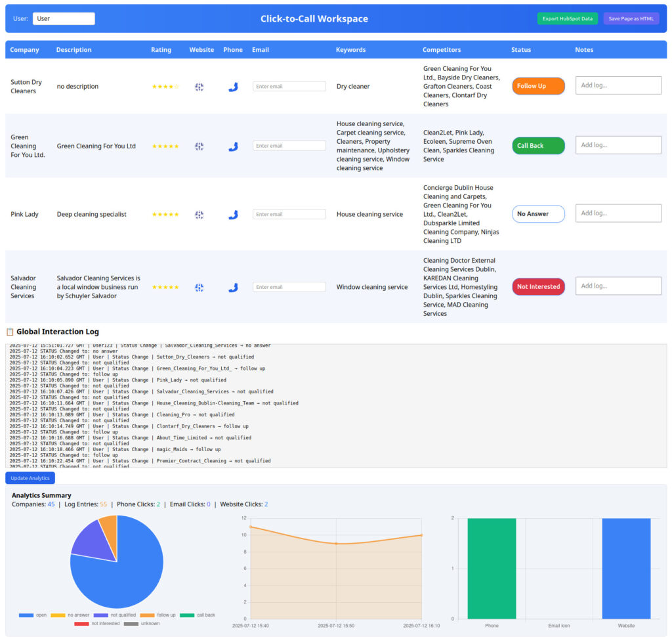This screenshot has width=672, height=637.
Task: Open website icon for Green Cleaning For You Ltd.
Action: pyautogui.click(x=199, y=146)
